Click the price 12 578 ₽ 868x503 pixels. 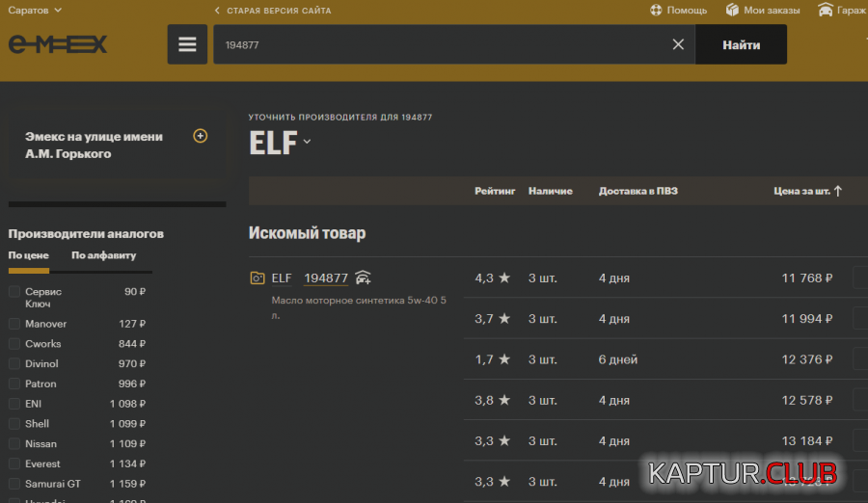click(x=807, y=400)
